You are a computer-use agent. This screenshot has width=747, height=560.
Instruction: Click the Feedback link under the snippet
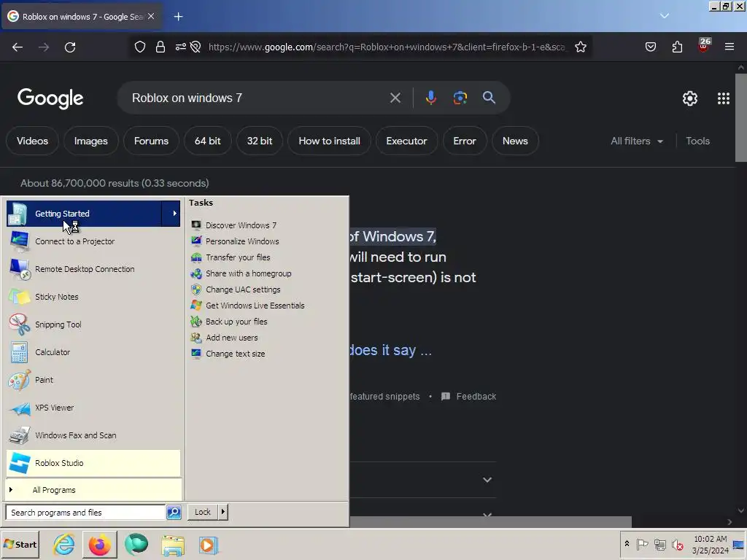[x=469, y=396]
